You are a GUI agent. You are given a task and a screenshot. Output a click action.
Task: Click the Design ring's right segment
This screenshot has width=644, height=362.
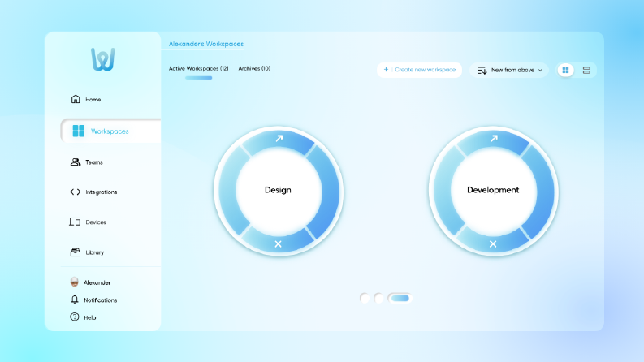330,192
